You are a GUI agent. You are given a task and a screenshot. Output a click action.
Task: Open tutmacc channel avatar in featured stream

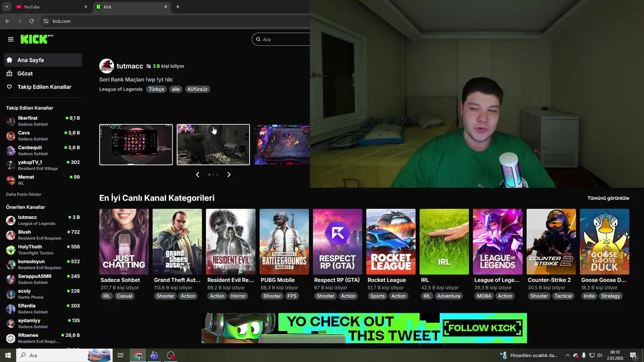pos(106,66)
